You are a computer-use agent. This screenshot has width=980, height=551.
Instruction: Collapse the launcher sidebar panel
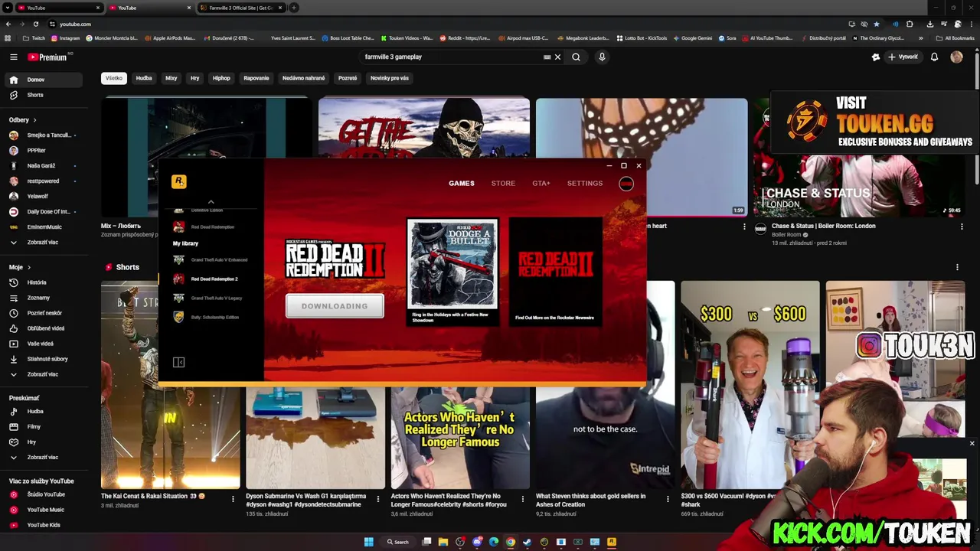(178, 362)
